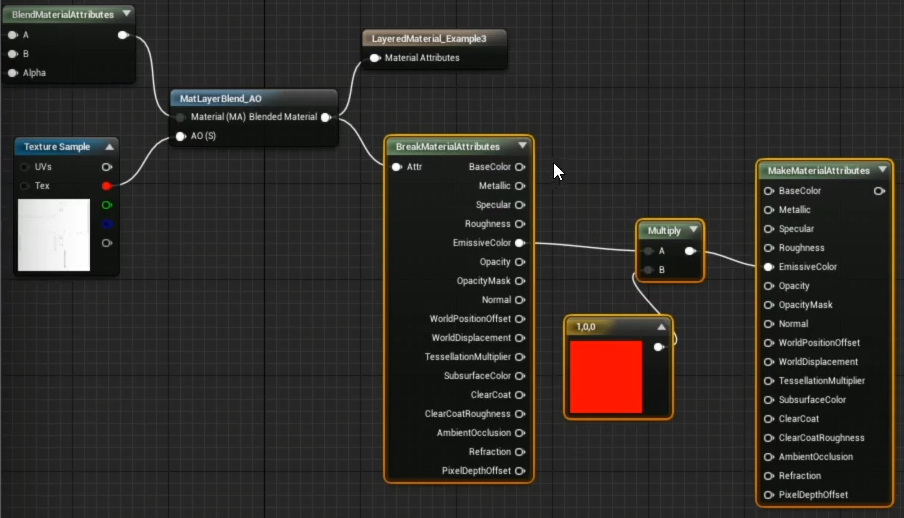Collapse the BreakMaterialAttributes node arrow
This screenshot has height=518, width=904.
tap(522, 145)
